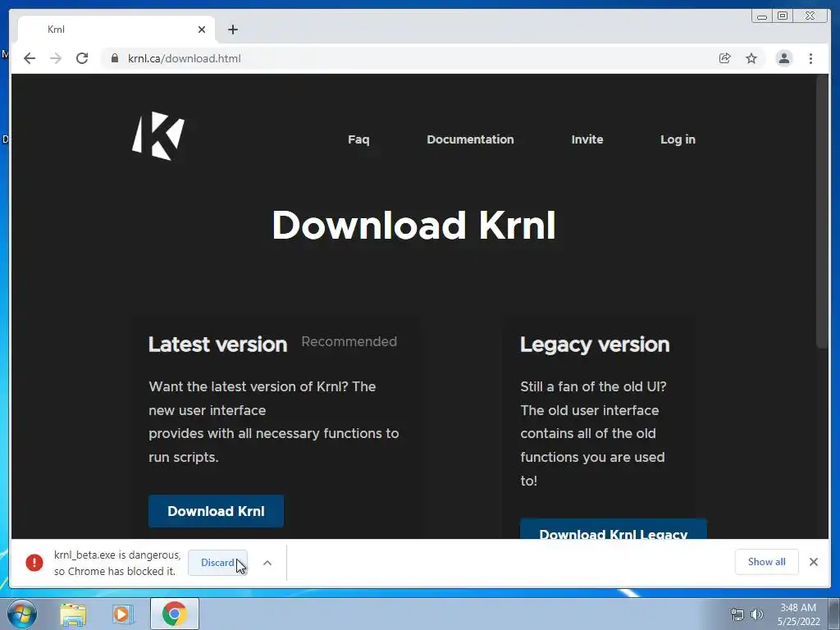Click the address bar URL
The height and width of the screenshot is (630, 840).
pos(185,58)
